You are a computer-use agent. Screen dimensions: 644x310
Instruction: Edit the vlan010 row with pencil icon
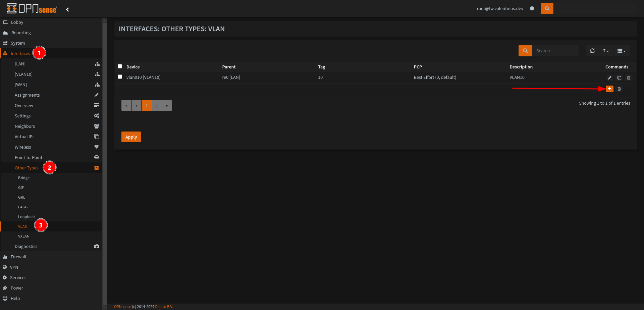609,78
